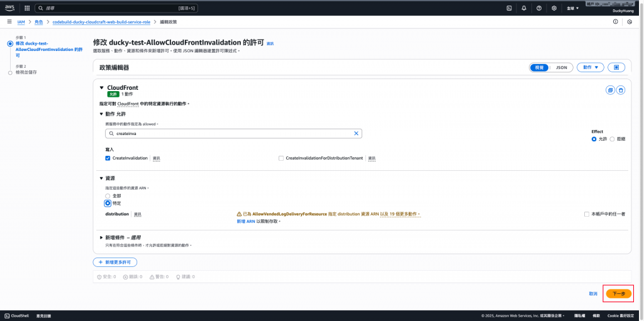Click the 安全 shield status icon
The width and height of the screenshot is (644, 321).
(x=99, y=277)
